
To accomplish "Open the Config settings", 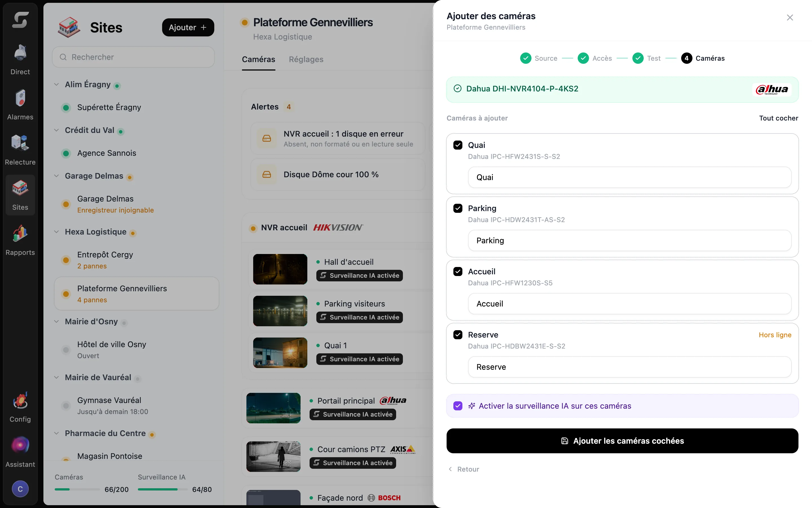I will [x=20, y=407].
